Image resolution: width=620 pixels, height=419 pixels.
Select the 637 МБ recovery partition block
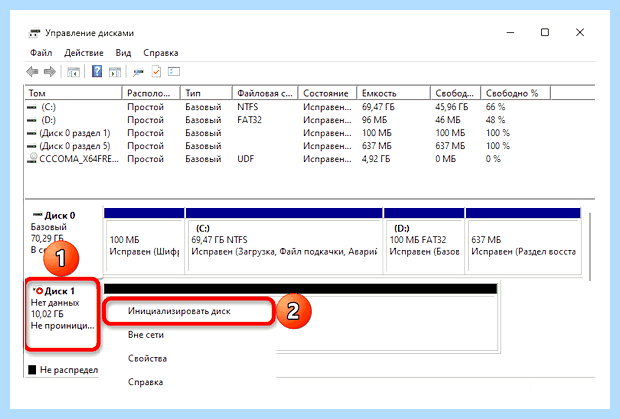coord(523,241)
